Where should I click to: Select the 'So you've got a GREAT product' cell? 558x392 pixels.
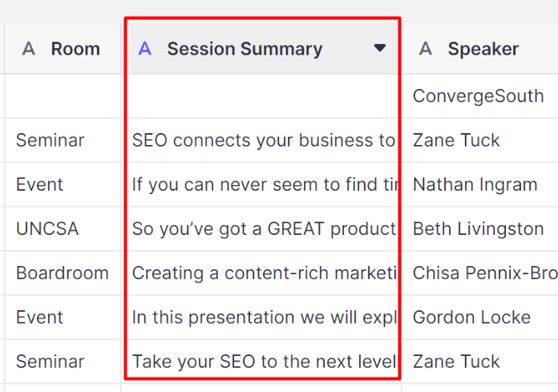click(263, 228)
